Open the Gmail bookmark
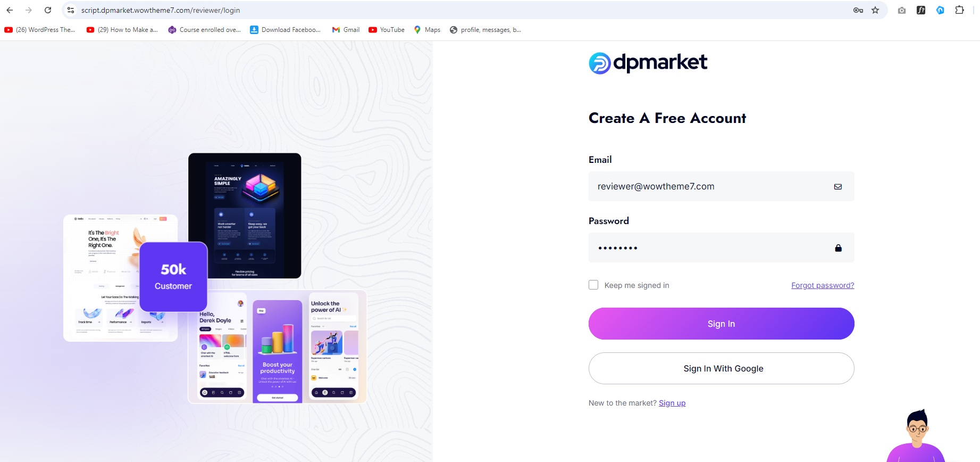Image resolution: width=980 pixels, height=462 pixels. coord(346,30)
